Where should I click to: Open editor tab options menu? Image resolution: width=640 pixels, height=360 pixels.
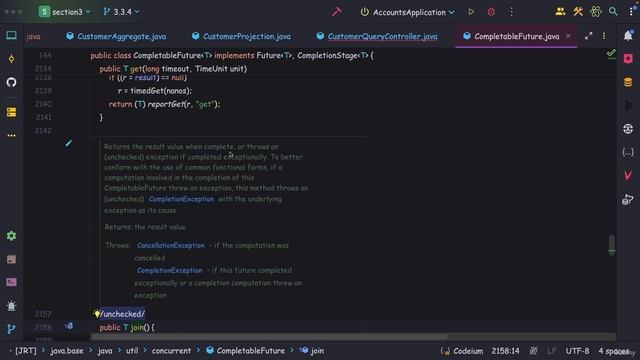604,36
